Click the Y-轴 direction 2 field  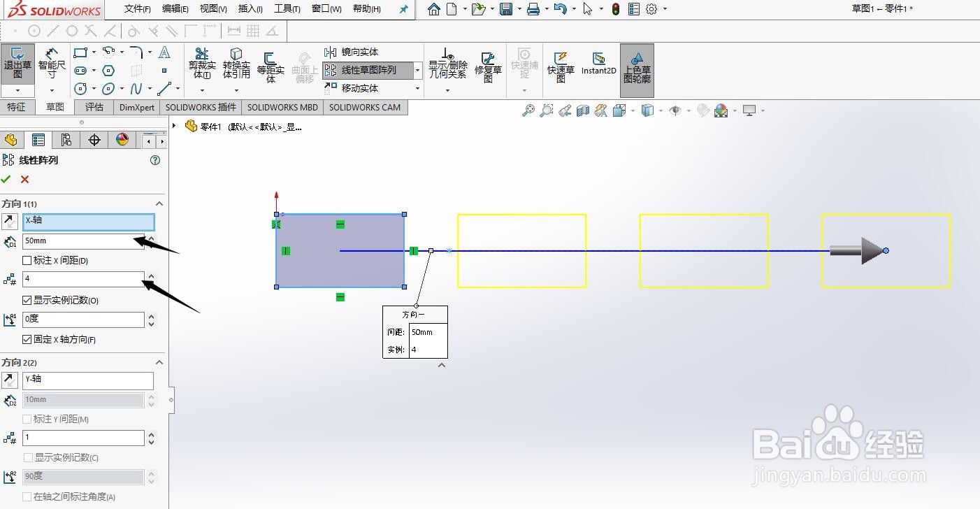pyautogui.click(x=88, y=380)
